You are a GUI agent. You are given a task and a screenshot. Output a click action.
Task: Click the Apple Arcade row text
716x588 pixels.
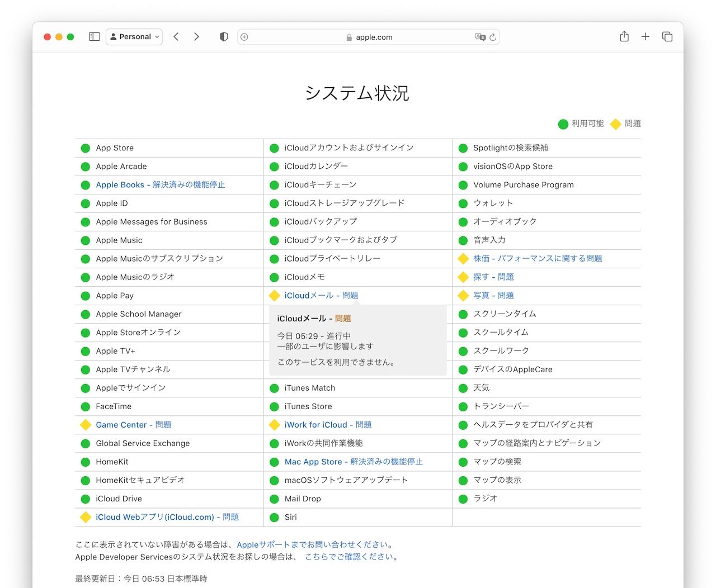point(121,167)
